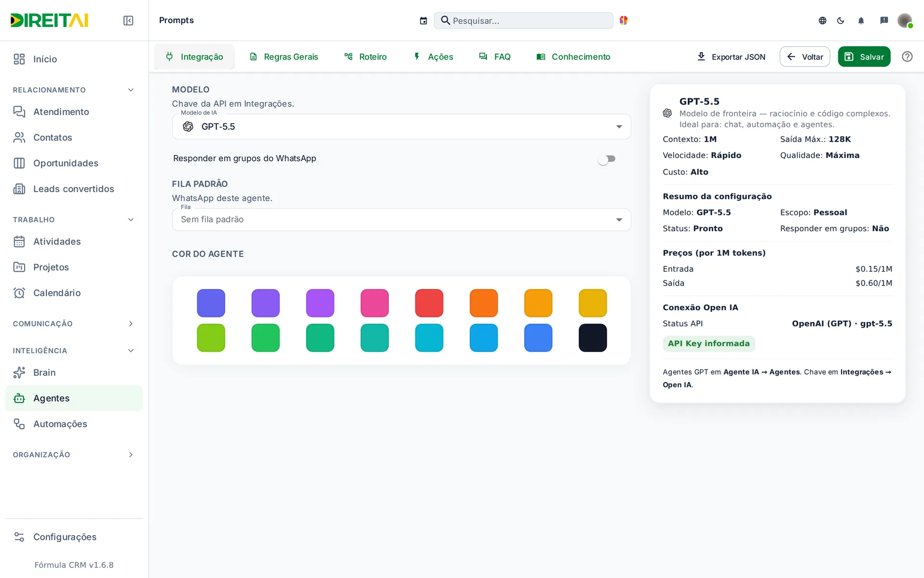Open Configurações at sidebar bottom
924x578 pixels.
(74, 537)
